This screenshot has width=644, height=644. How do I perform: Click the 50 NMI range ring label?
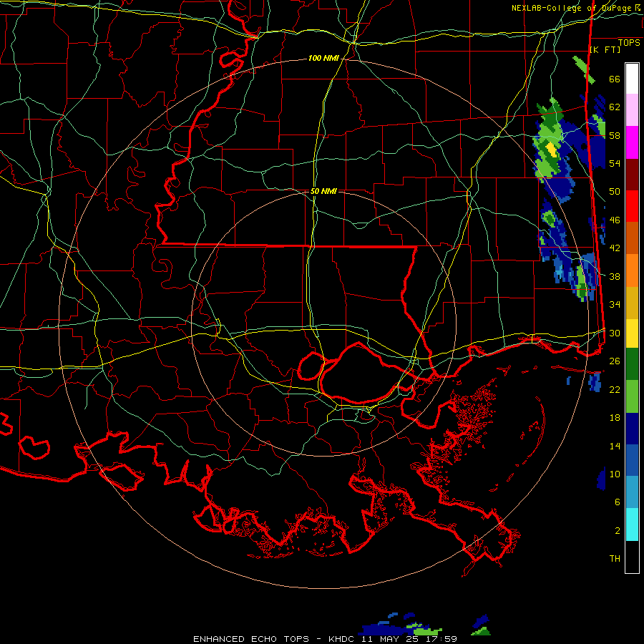323,191
